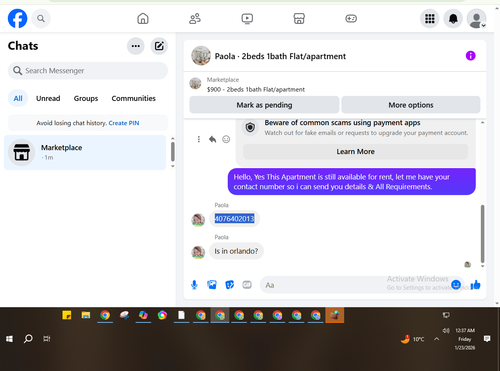
Task: Send a thumbs-up like
Action: click(475, 285)
